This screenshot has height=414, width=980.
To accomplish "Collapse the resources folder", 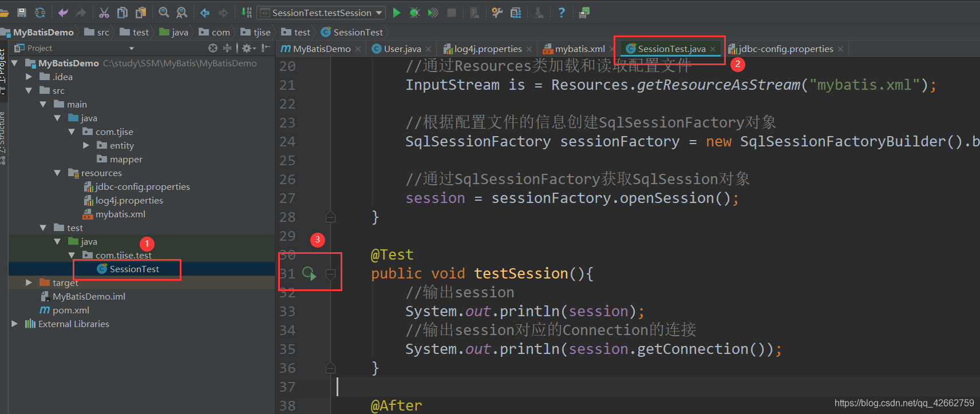I will [x=57, y=173].
